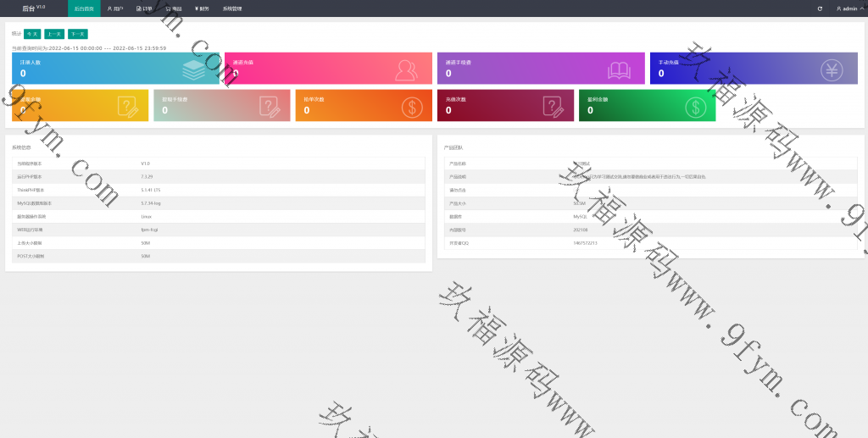
Task: Click the refresh icon in top bar
Action: tap(820, 8)
